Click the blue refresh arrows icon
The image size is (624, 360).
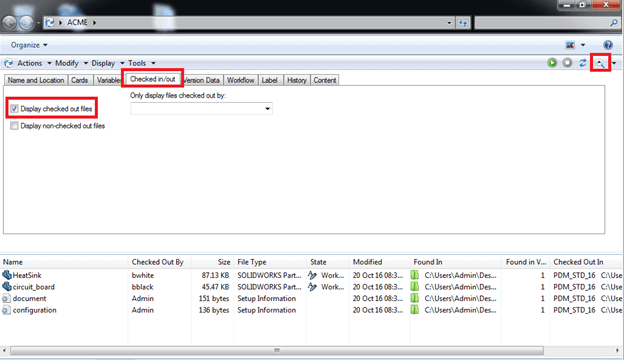(583, 63)
